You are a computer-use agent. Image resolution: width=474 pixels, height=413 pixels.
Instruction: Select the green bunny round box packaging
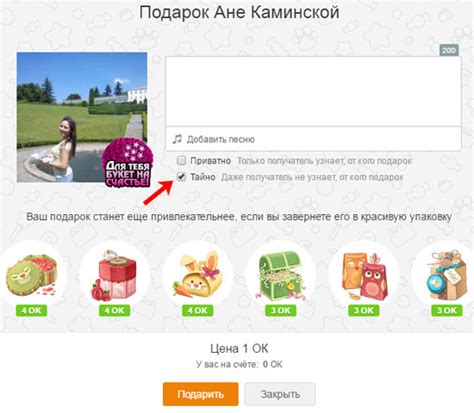pos(32,275)
